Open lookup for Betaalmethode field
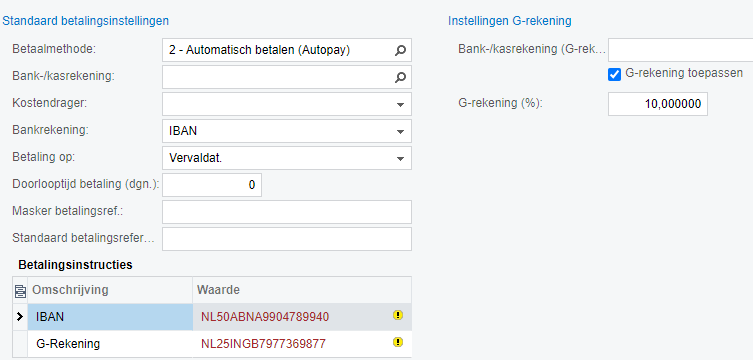This screenshot has width=753, height=360. [x=400, y=50]
